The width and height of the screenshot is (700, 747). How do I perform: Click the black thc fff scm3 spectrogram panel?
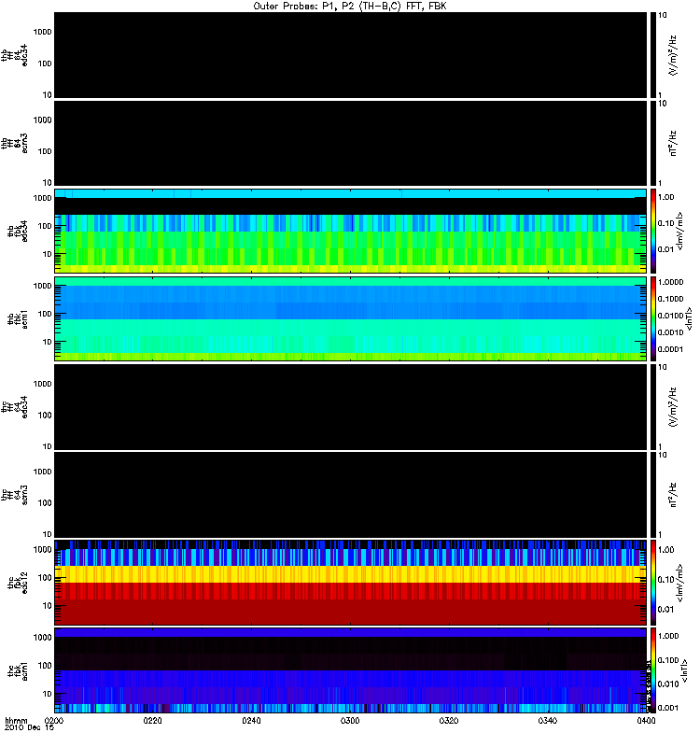351,495
